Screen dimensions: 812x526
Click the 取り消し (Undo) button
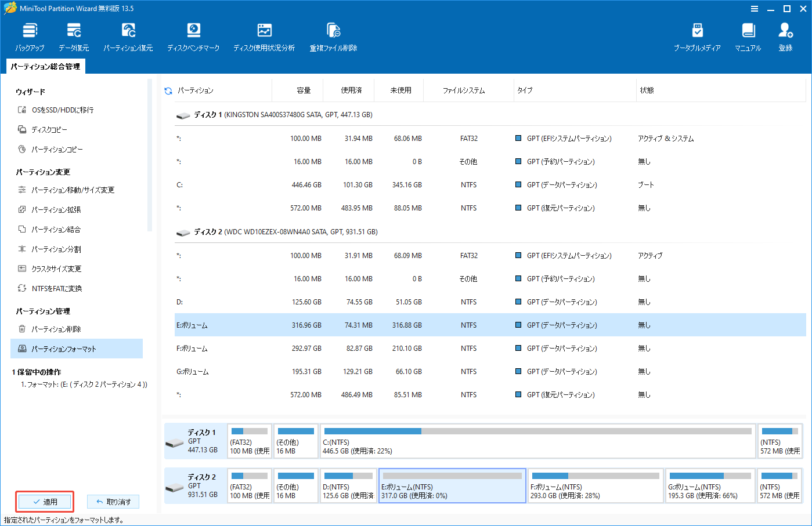(x=113, y=501)
